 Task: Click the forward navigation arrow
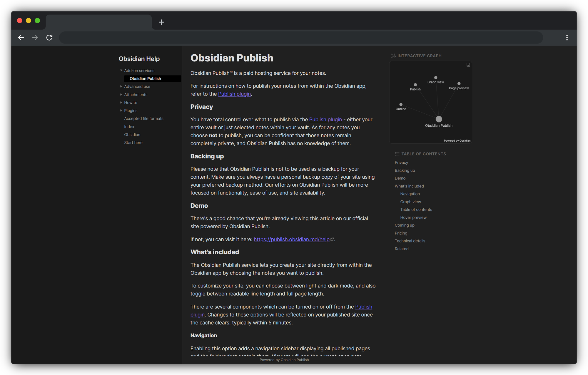click(35, 37)
